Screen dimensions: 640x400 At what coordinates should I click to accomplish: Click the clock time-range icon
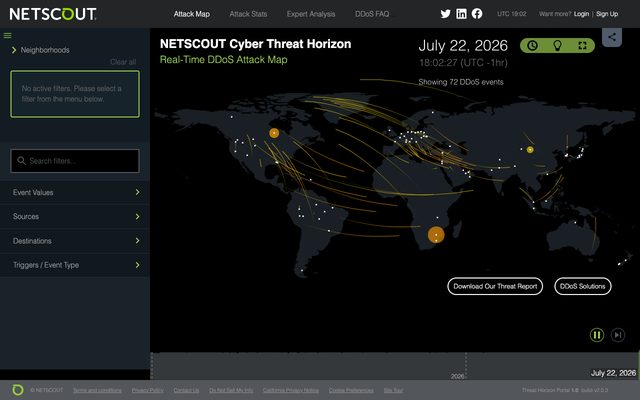click(x=532, y=45)
